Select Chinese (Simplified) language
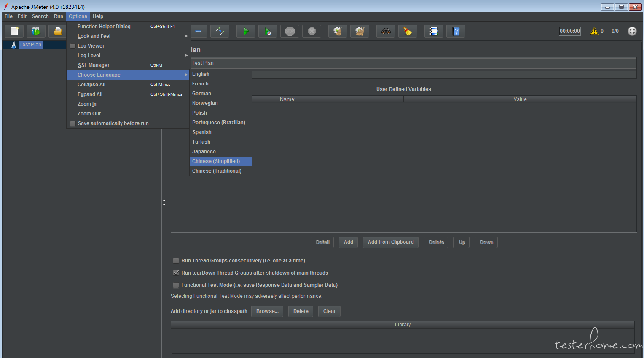Viewport: 644px width, 358px height. click(x=216, y=161)
